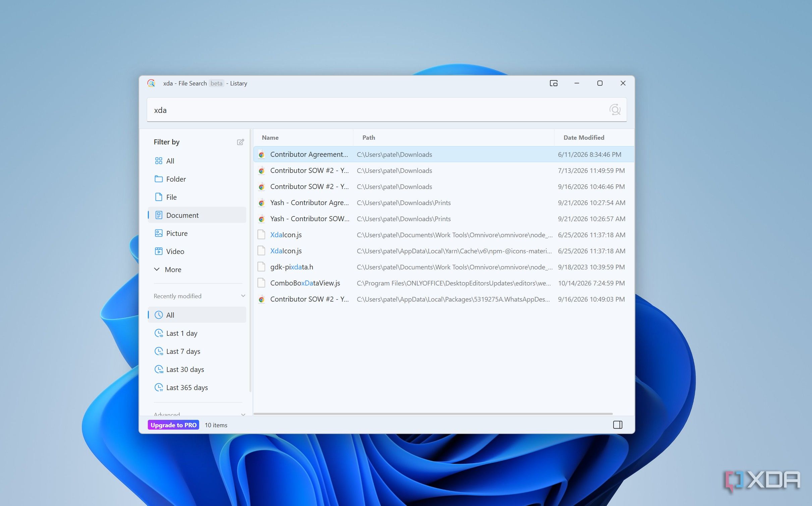The image size is (812, 506).
Task: Click the sidebar vertical scrollbar
Action: pyautogui.click(x=250, y=261)
